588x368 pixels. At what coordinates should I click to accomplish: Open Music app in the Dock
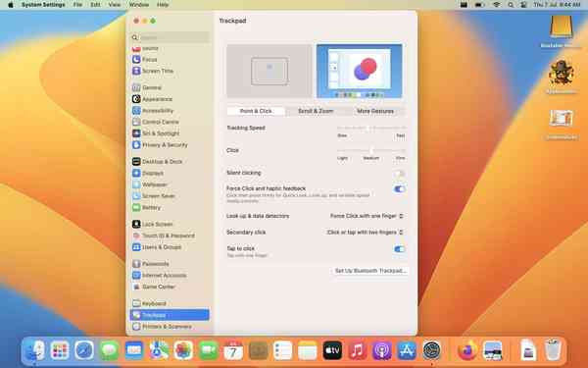point(357,350)
